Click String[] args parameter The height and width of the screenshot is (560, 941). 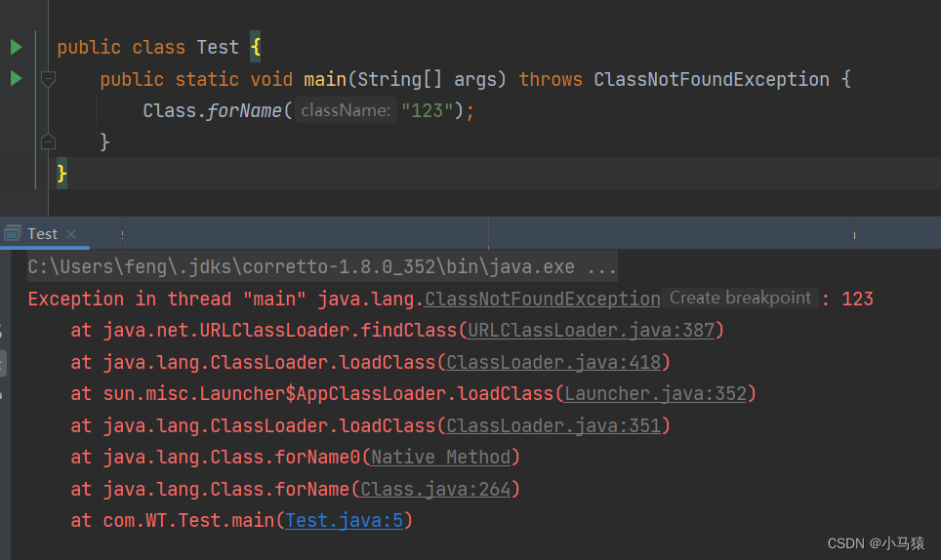(427, 79)
